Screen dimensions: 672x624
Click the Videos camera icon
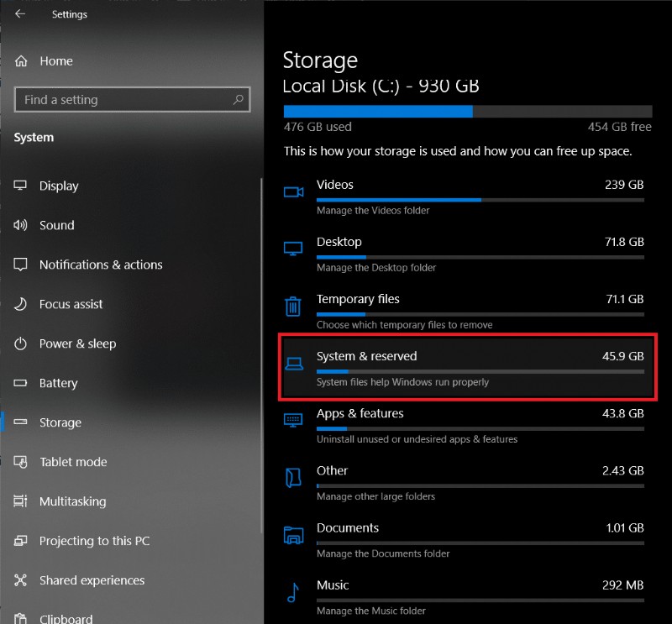292,192
